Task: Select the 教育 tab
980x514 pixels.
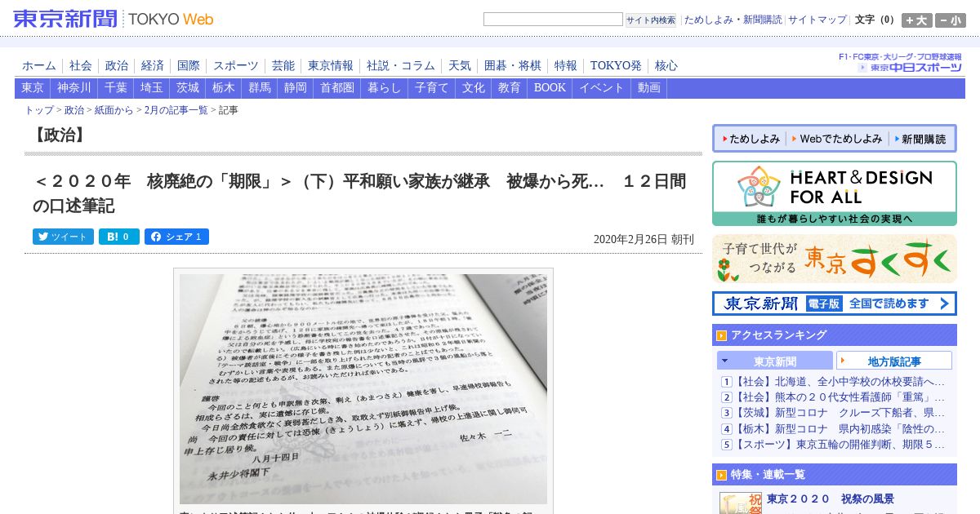Action: [x=510, y=88]
